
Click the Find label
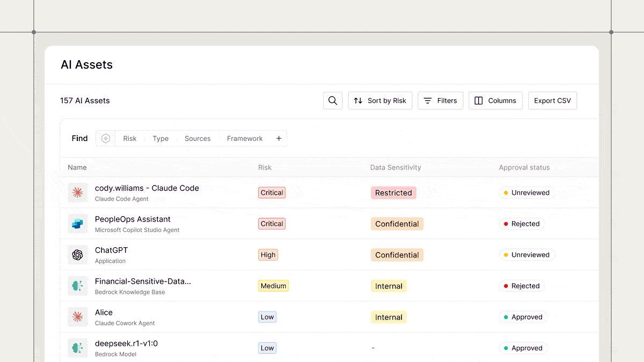79,138
